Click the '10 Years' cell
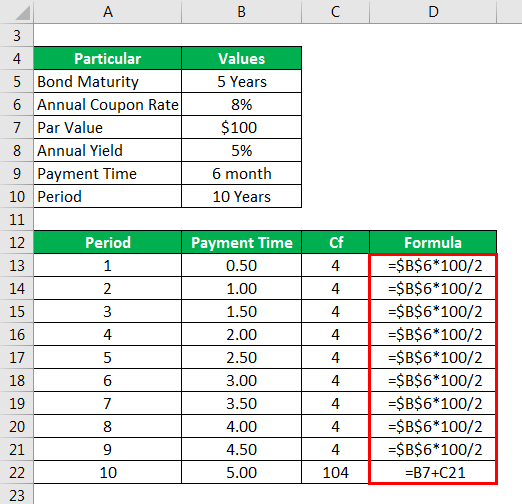This screenshot has width=522, height=504. point(241,196)
